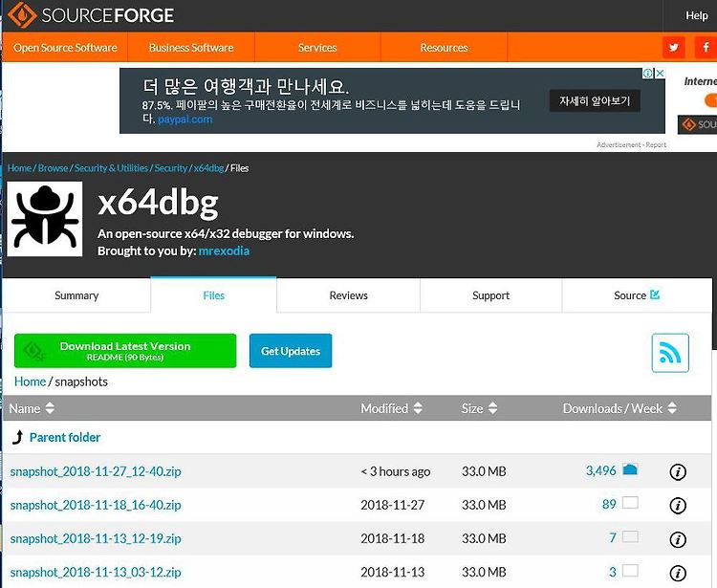This screenshot has height=588, width=717.
Task: Click the '< 3 hours ago' modified cell
Action: point(396,471)
